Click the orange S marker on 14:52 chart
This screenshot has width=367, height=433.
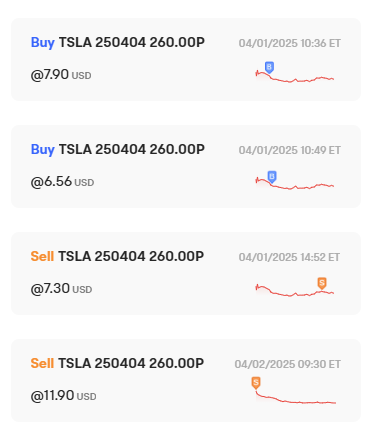(322, 283)
